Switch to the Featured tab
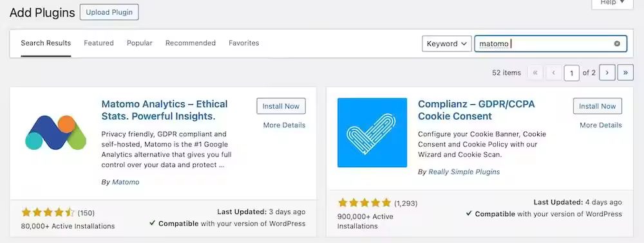Viewport: 644px width, 243px height. click(x=99, y=43)
